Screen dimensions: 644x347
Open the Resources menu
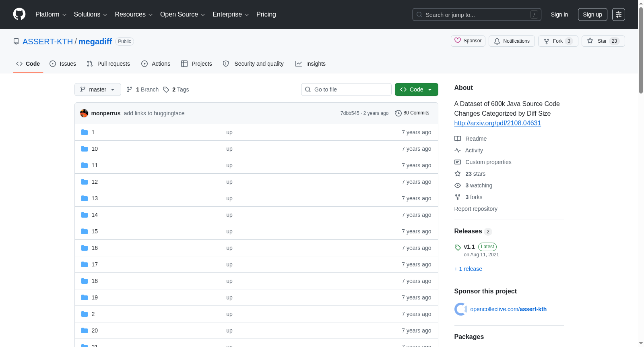134,15
